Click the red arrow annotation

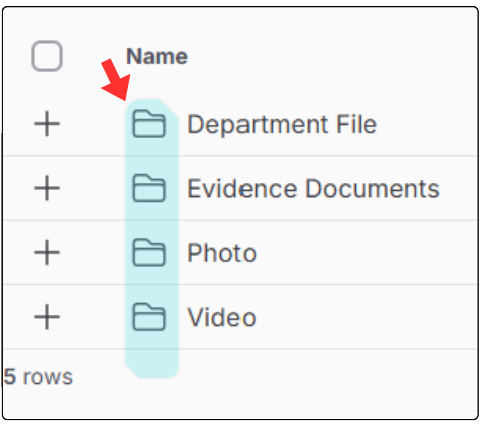(x=116, y=80)
